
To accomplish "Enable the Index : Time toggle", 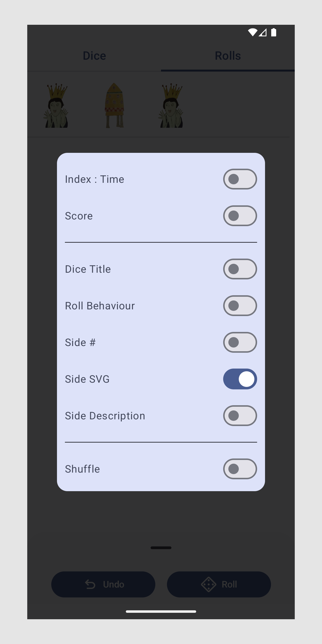I will click(240, 179).
